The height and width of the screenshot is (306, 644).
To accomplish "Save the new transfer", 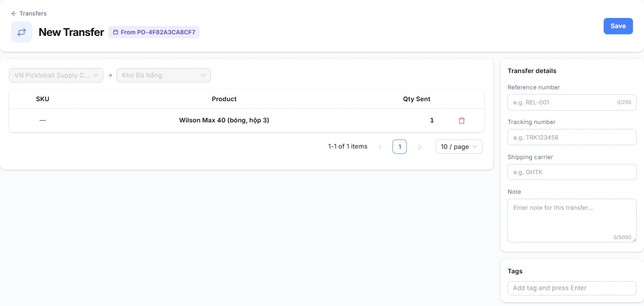I will 618,26.
